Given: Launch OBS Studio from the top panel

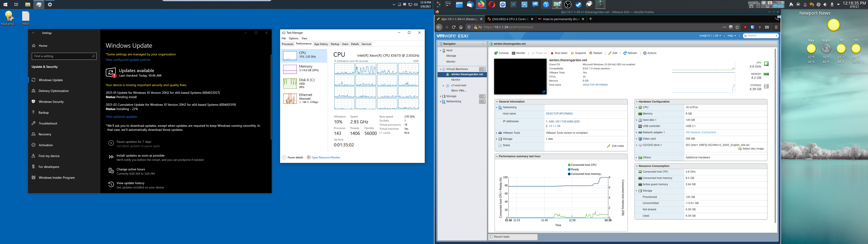Looking at the screenshot, I should pyautogui.click(x=568, y=4).
